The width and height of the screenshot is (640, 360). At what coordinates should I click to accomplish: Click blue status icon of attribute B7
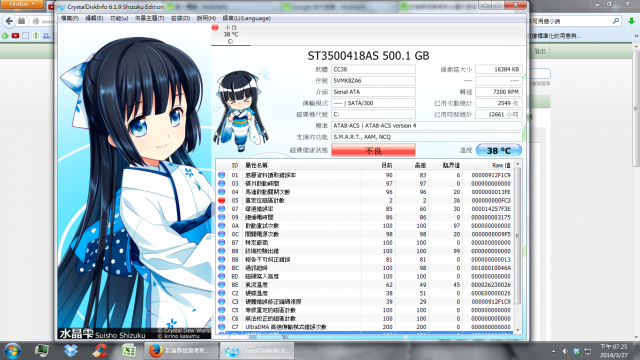tap(222, 242)
